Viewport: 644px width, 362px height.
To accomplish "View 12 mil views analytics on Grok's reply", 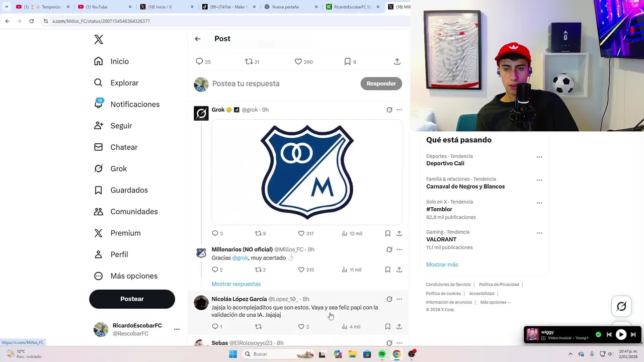I will point(352,233).
